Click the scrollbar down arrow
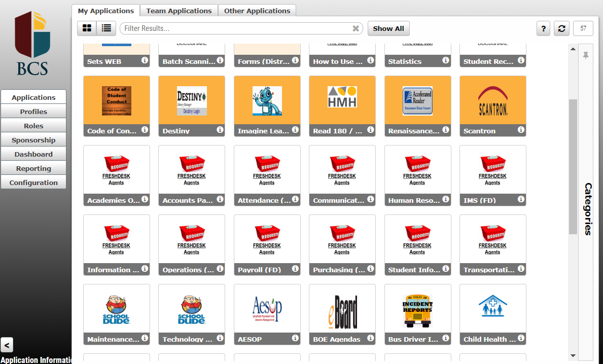Viewport: 603px width, 364px height. click(573, 355)
